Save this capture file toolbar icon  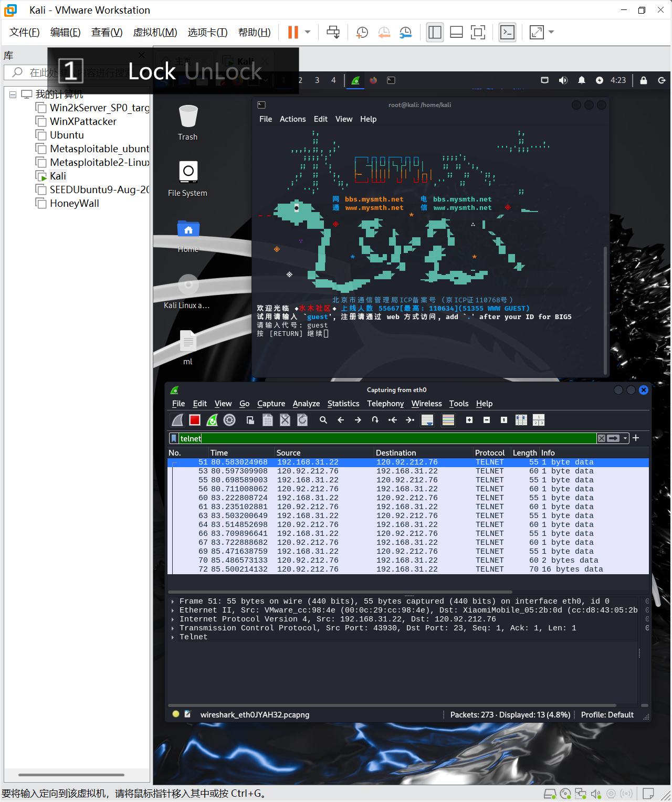click(x=268, y=420)
